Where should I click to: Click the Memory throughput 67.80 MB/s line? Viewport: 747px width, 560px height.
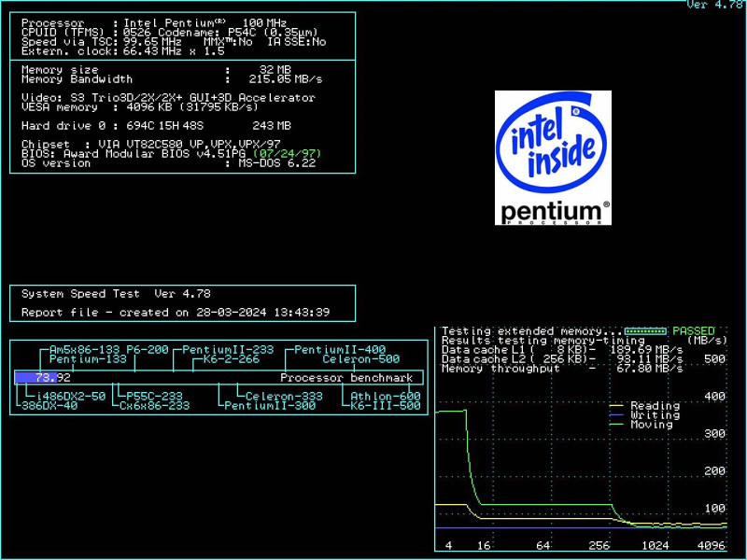coord(562,369)
